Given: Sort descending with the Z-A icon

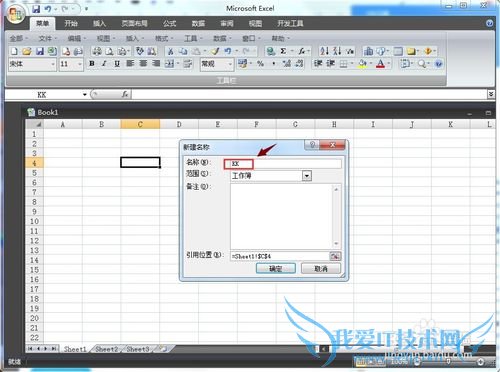Looking at the screenshot, I should [x=337, y=51].
